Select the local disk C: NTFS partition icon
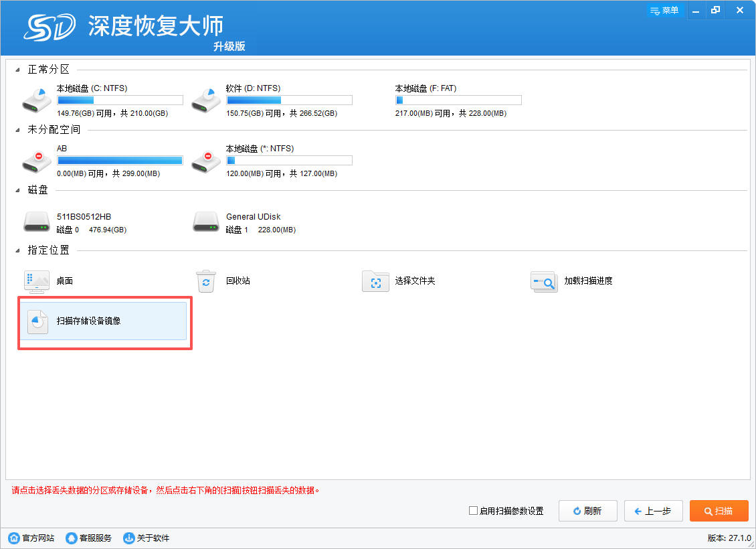Screen dimensions: 756x549 point(36,100)
